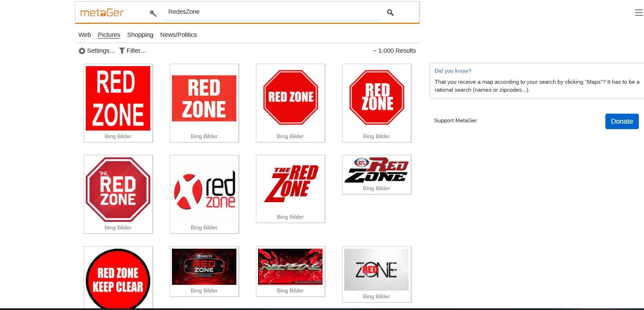Viewport: 644px width, 310px height.
Task: Click Bing Bilder under square RED ZONE image
Action: click(118, 136)
